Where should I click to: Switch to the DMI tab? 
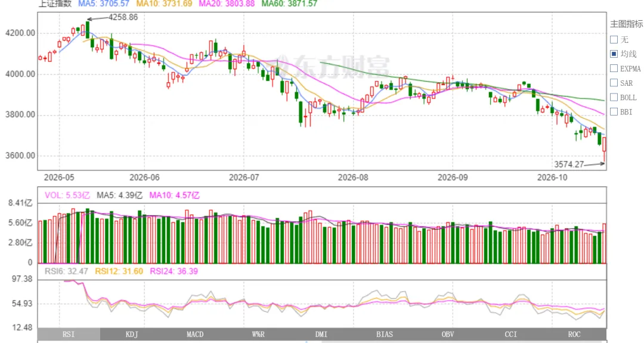(x=321, y=335)
